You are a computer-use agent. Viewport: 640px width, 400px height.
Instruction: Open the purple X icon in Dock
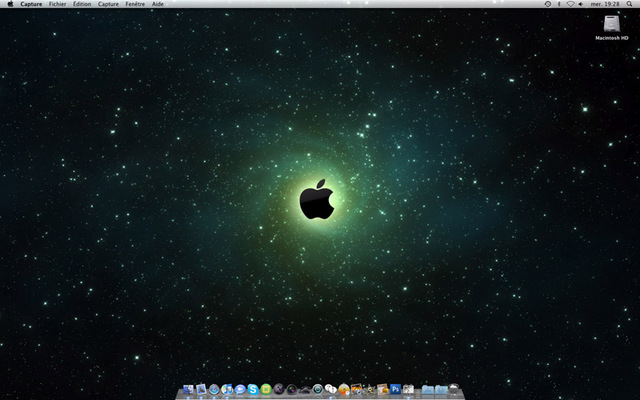pyautogui.click(x=279, y=389)
